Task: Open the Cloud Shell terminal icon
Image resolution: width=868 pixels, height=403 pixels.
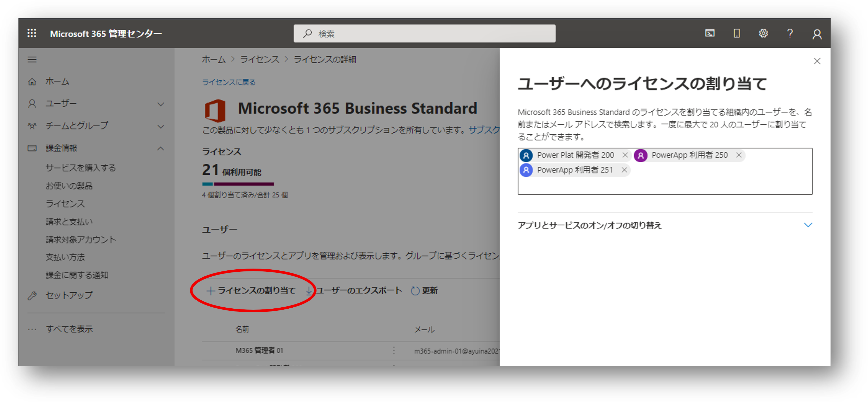Action: point(710,33)
